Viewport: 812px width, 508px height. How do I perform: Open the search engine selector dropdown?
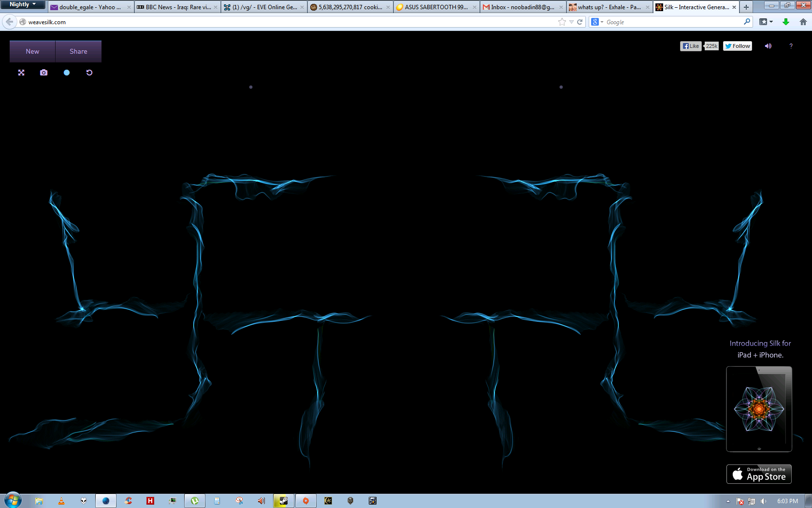pos(597,22)
